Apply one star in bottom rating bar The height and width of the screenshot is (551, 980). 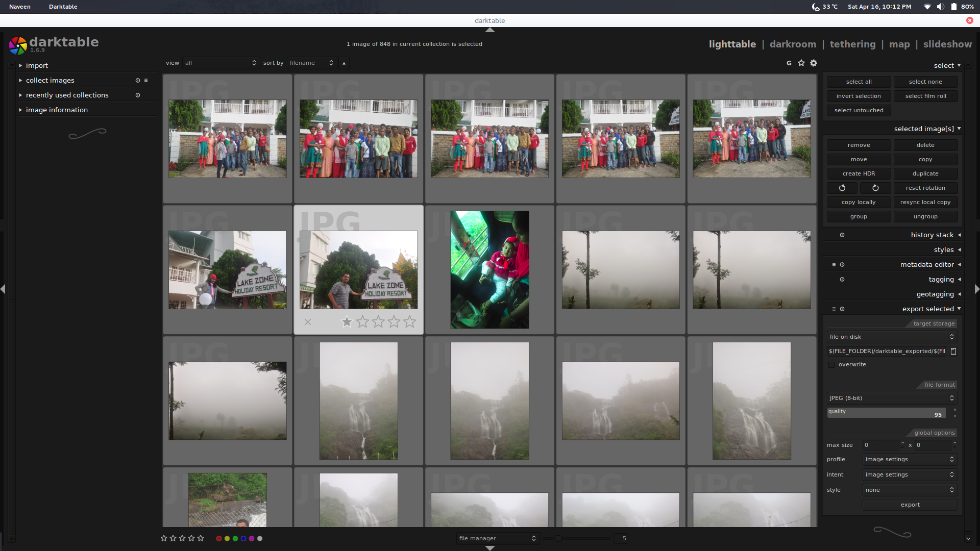coord(164,538)
